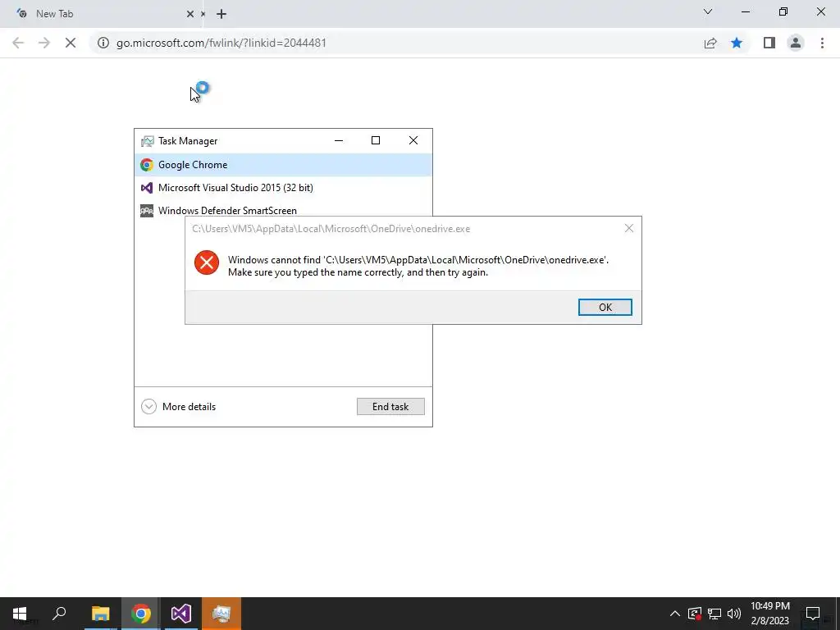Click the red error icon in dialog
Viewport: 840px width, 630px height.
point(207,262)
